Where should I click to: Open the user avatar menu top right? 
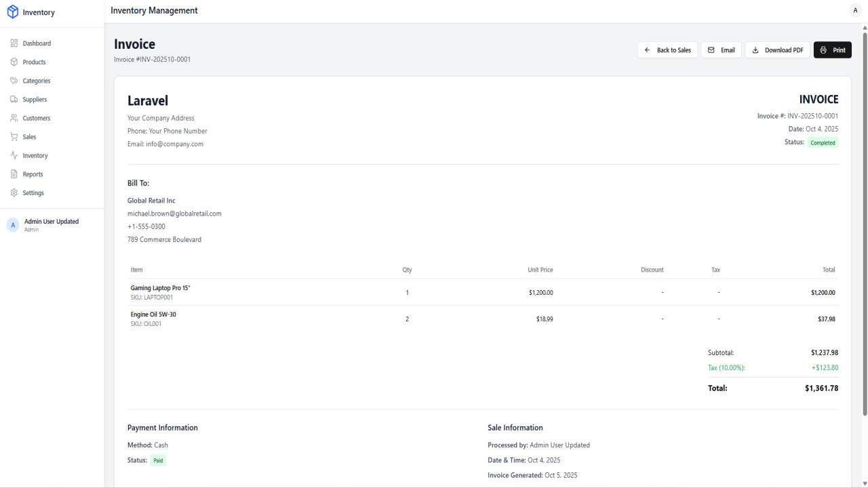(855, 10)
